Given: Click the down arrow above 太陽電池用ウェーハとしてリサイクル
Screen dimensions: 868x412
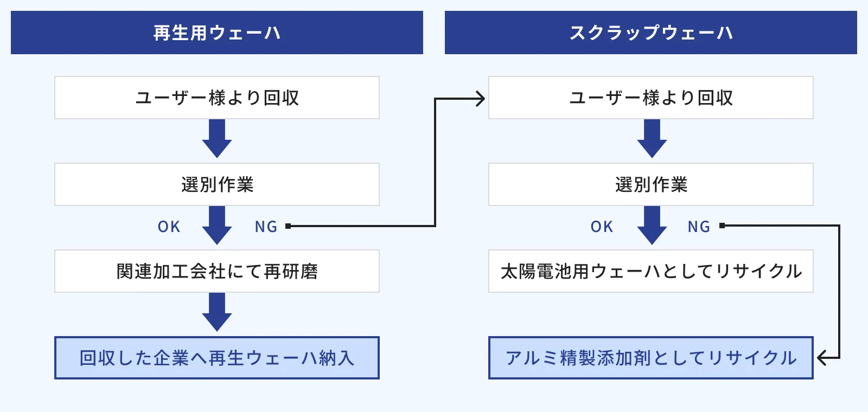Looking at the screenshot, I should (652, 226).
